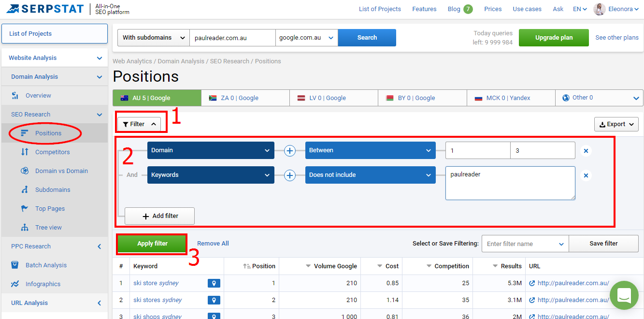Click the Subdomains sidebar icon
644x319 pixels.
pyautogui.click(x=25, y=189)
